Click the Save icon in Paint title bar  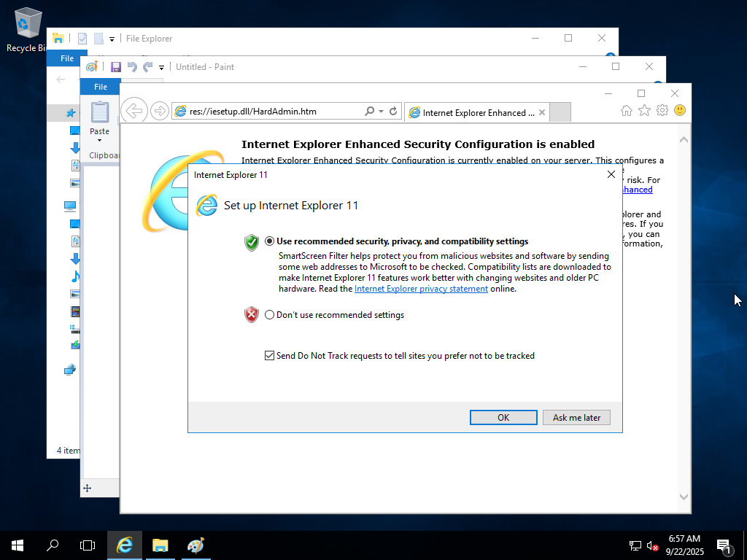coord(115,67)
